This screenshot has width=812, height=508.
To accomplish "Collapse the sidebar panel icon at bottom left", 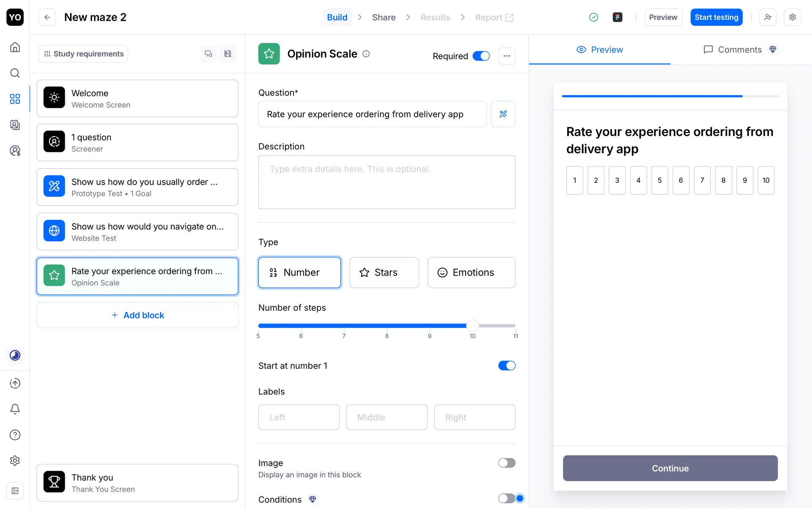I will 15,491.
